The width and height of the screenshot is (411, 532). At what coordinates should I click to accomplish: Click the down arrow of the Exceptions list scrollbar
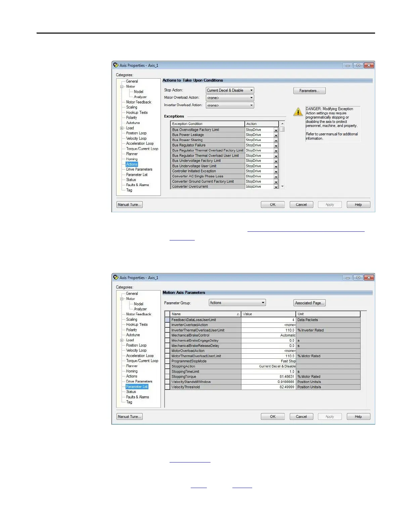(x=282, y=186)
